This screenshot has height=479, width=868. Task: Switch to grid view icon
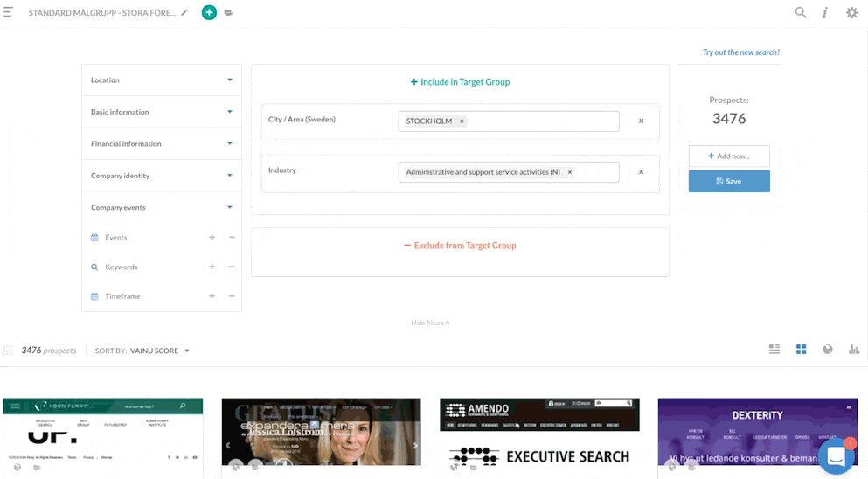(801, 350)
